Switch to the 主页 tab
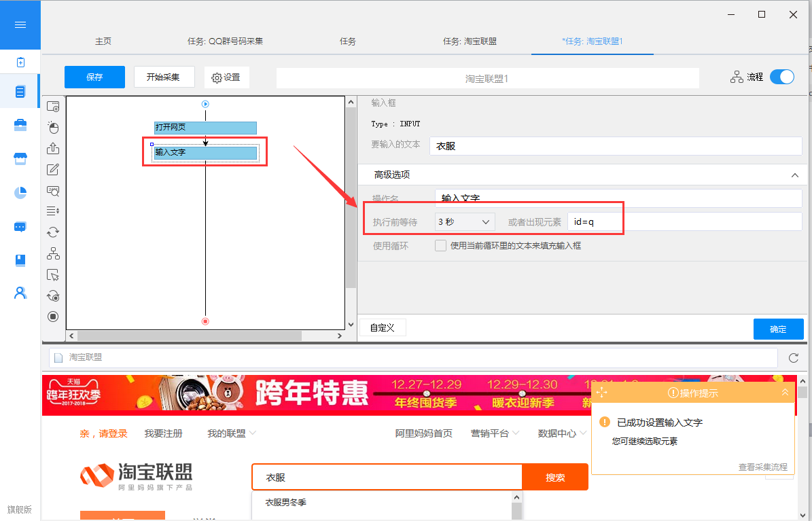 pyautogui.click(x=103, y=41)
